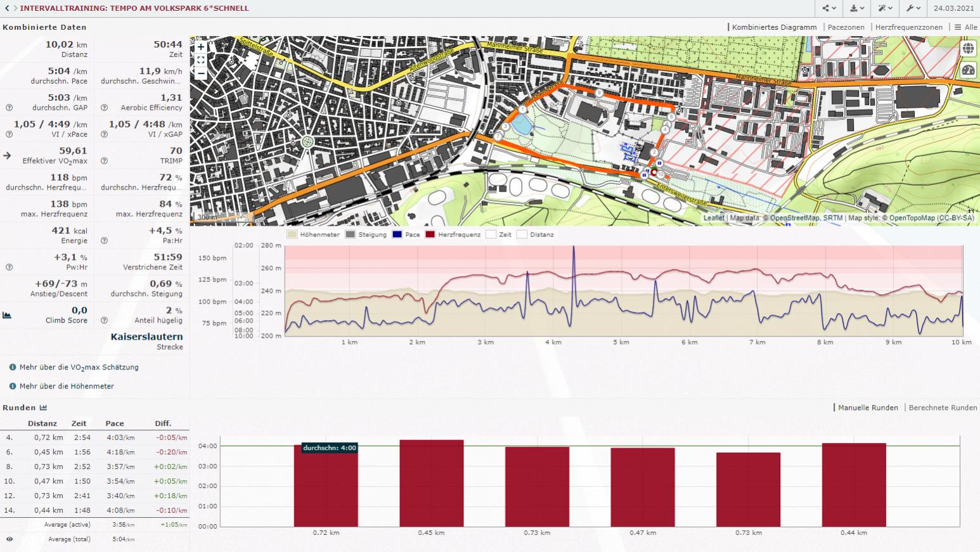Show Berechnete Runden laps view
This screenshot has height=552, width=980.
point(943,408)
